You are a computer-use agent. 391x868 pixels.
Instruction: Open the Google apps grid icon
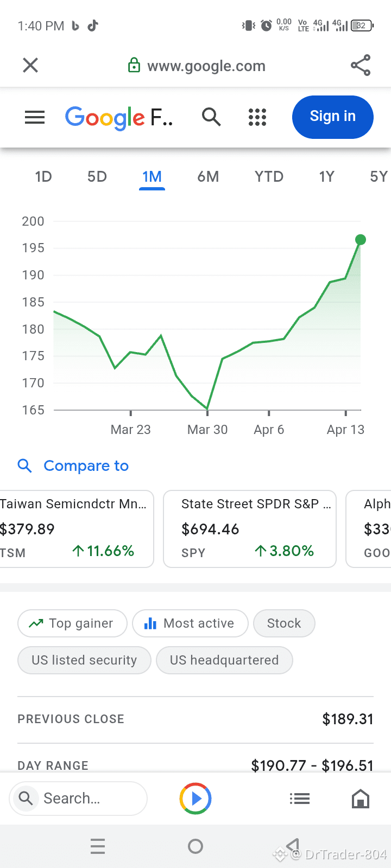(x=257, y=117)
